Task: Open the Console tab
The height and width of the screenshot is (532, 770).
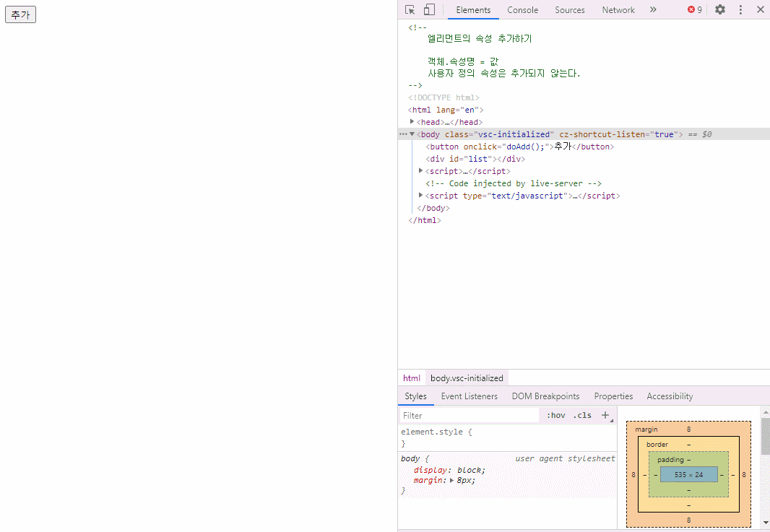Action: pos(522,10)
